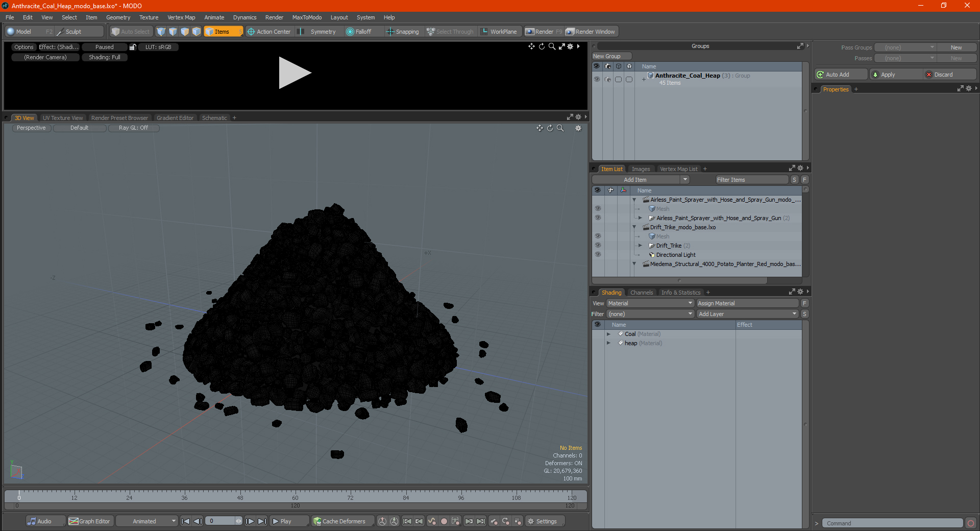Collapse Drift_Trike_modo_base.lxo scene
980x531 pixels.
click(x=634, y=227)
